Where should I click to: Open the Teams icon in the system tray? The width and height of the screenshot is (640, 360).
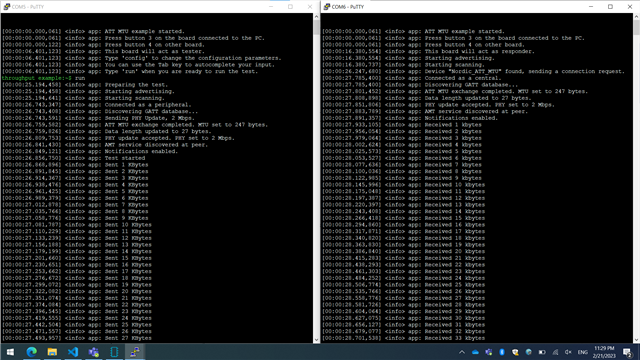click(489, 352)
